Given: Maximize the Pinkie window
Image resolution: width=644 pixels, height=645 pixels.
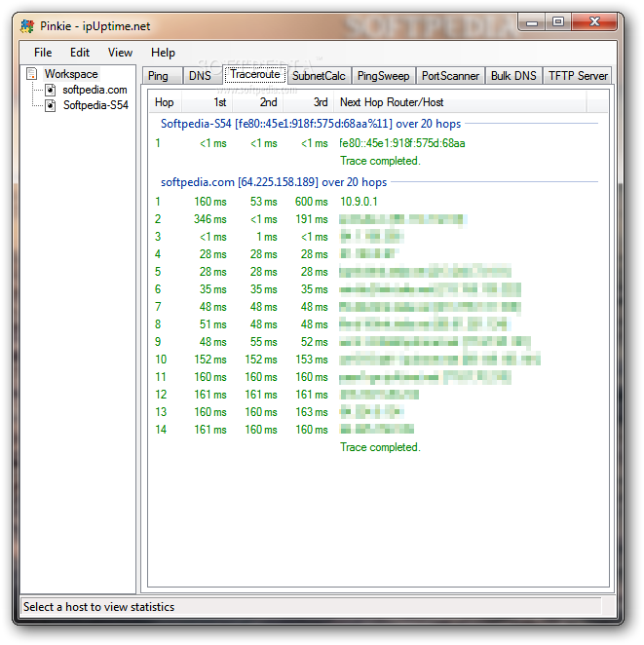Looking at the screenshot, I should tap(558, 21).
